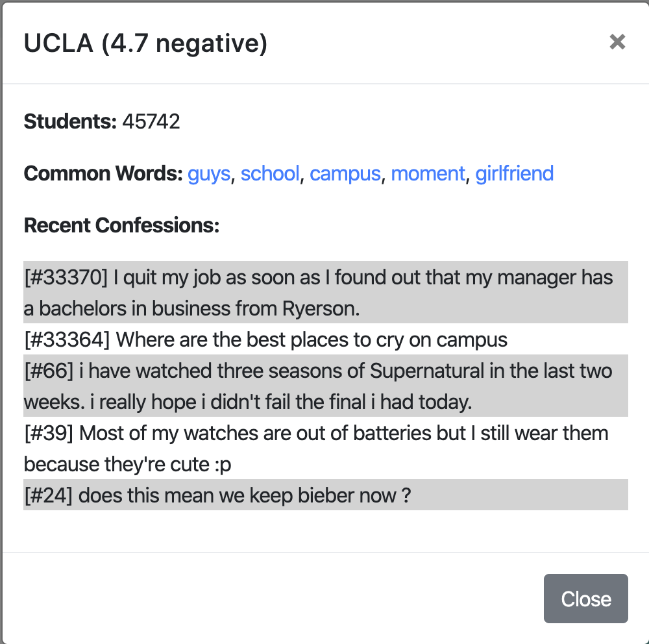The image size is (649, 644).
Task: Click the [#33370] confession ID tag
Action: [66, 278]
